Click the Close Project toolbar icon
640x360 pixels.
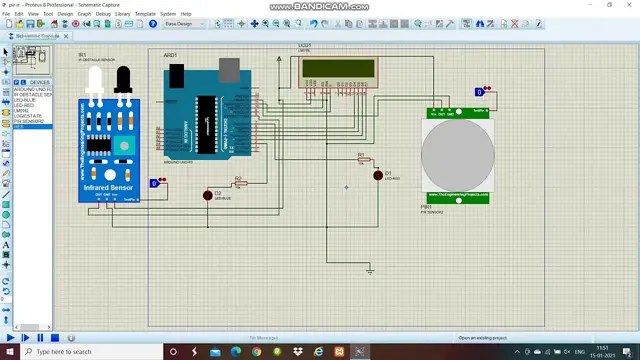click(40, 24)
